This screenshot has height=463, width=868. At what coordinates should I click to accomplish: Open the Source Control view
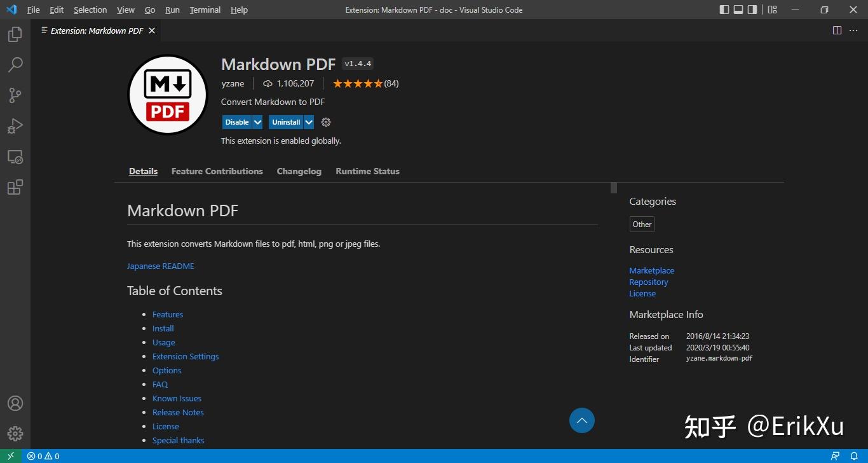pos(15,95)
